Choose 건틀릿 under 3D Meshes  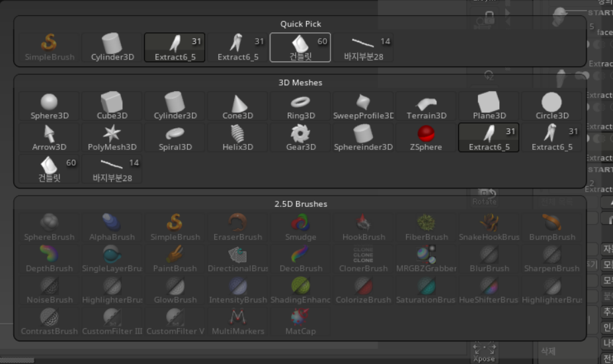point(49,168)
